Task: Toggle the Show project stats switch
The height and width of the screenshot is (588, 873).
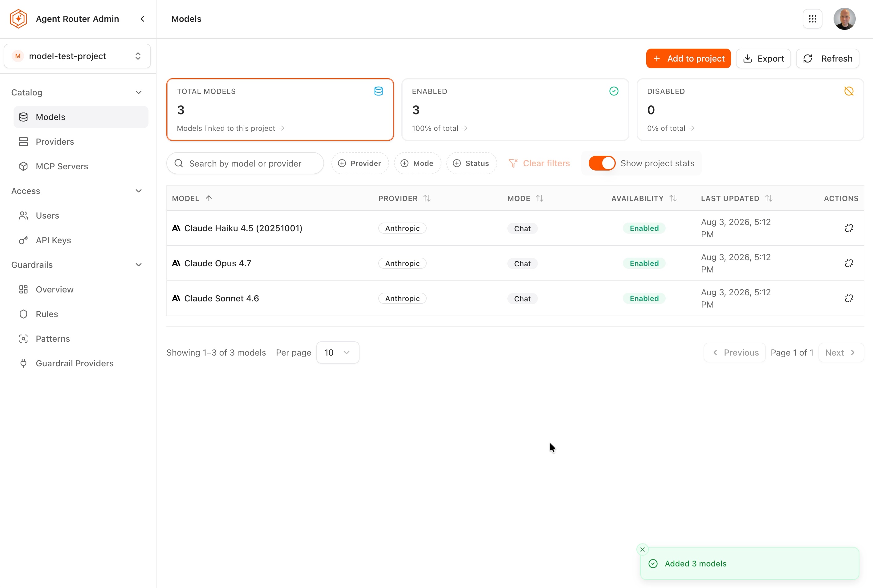Action: click(602, 163)
